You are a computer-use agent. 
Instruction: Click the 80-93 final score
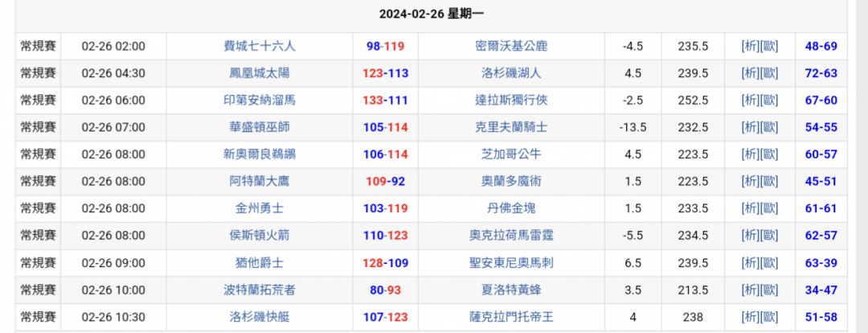click(385, 290)
